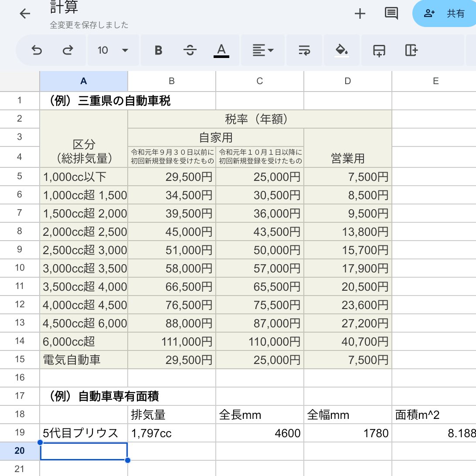Click the 自家用 header cell
The height and width of the screenshot is (476, 476).
click(215, 137)
